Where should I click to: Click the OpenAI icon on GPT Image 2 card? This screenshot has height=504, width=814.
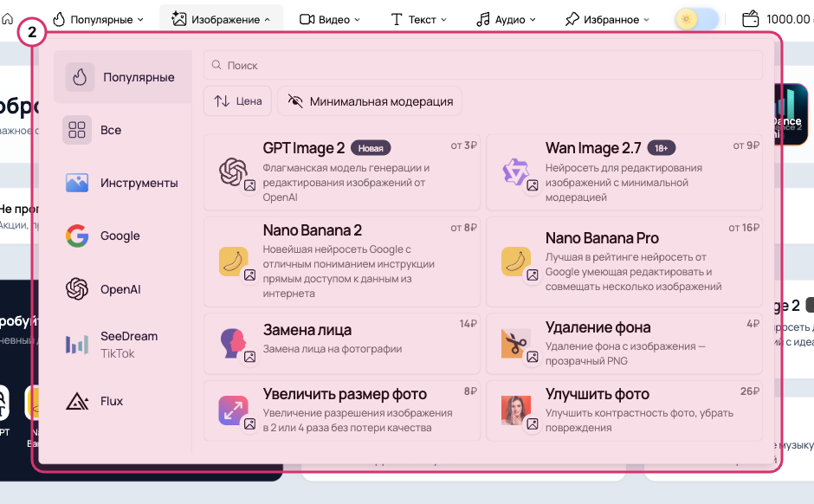(x=233, y=171)
